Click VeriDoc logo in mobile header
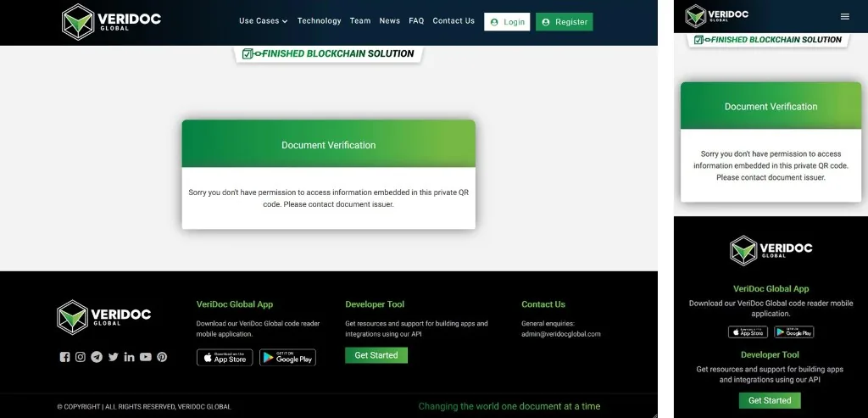 tap(717, 16)
